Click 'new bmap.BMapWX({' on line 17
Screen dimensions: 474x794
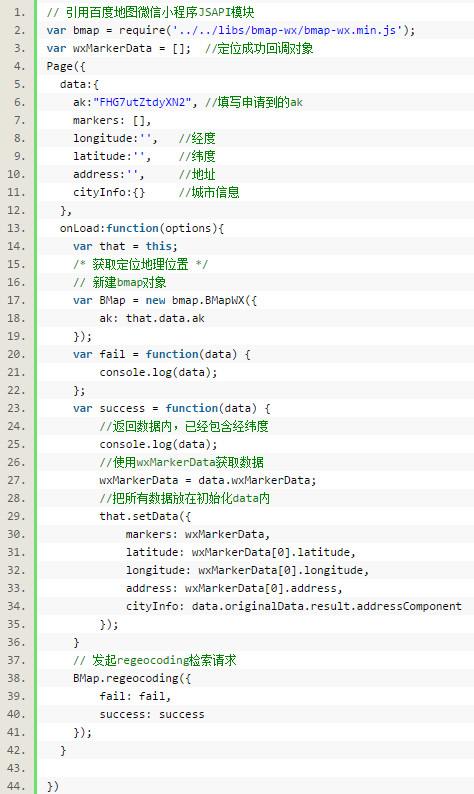pyautogui.click(x=201, y=300)
